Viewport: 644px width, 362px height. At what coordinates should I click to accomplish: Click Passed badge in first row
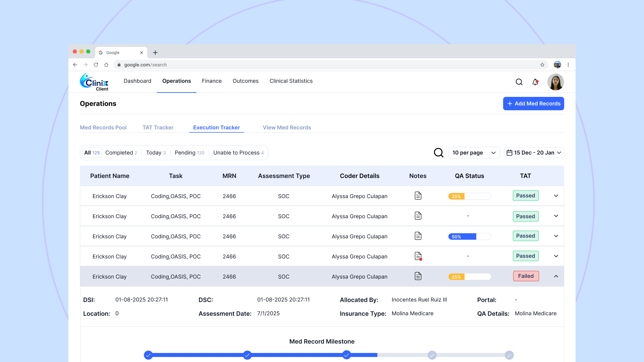pos(525,196)
